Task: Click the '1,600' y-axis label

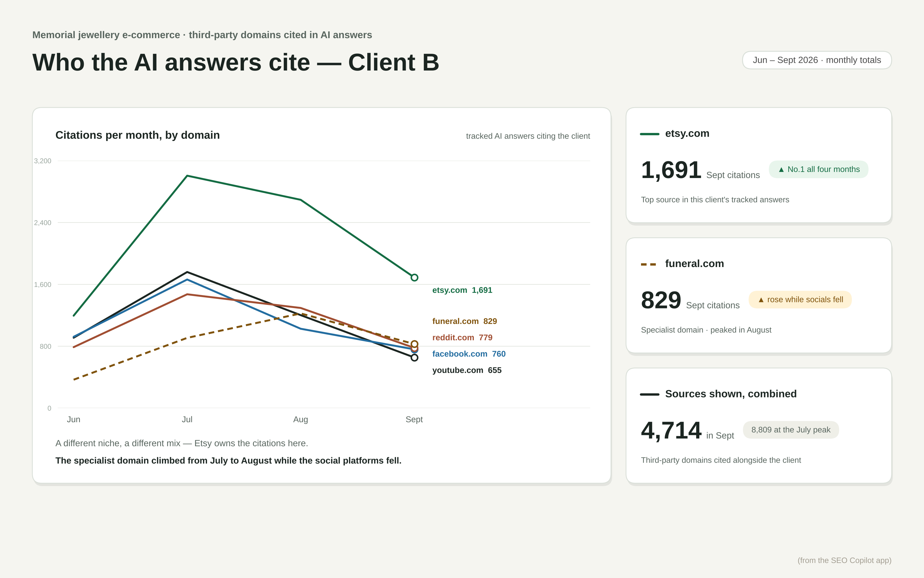Action: point(43,285)
